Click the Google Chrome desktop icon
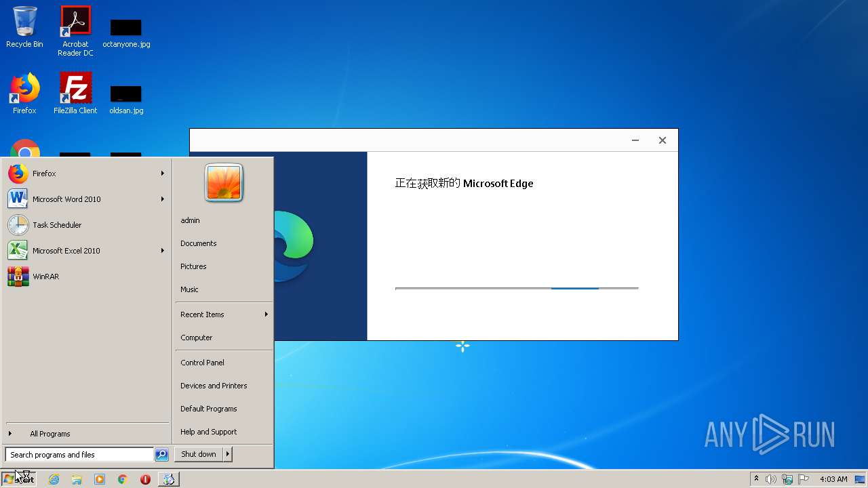868x488 pixels. tap(25, 148)
